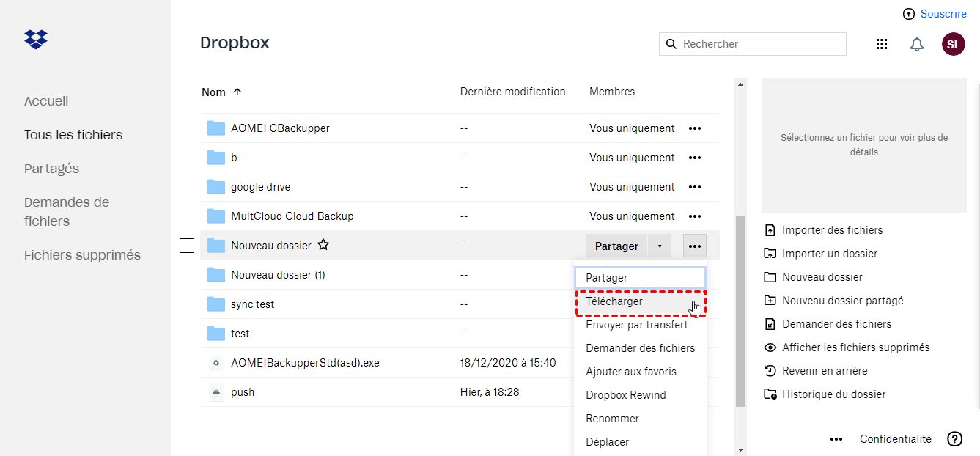Expand the arrow next to Partager button
980x456 pixels.
pyautogui.click(x=660, y=246)
